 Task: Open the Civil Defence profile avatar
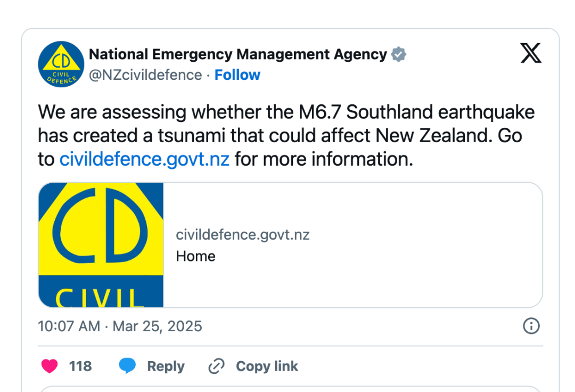pos(61,64)
